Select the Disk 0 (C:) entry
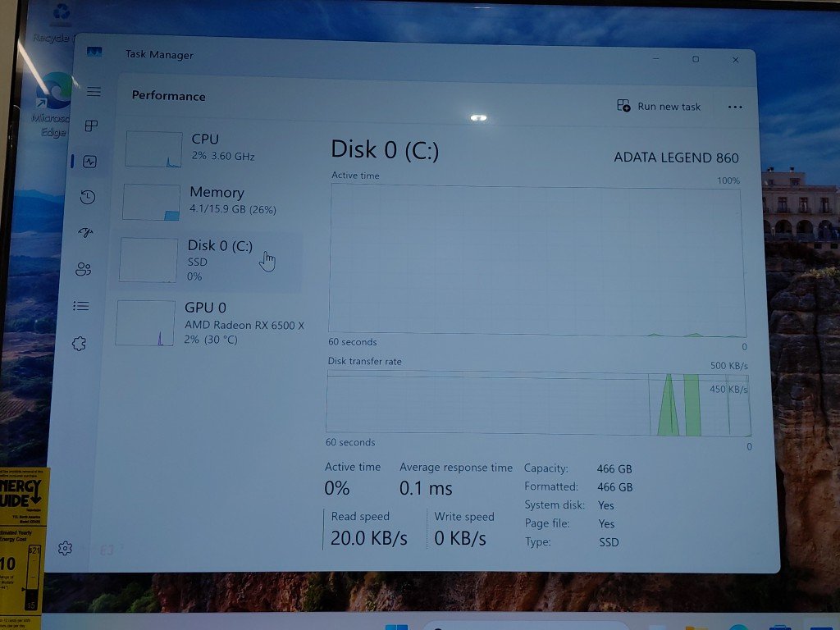Screen dimensions: 840x630 [208, 259]
